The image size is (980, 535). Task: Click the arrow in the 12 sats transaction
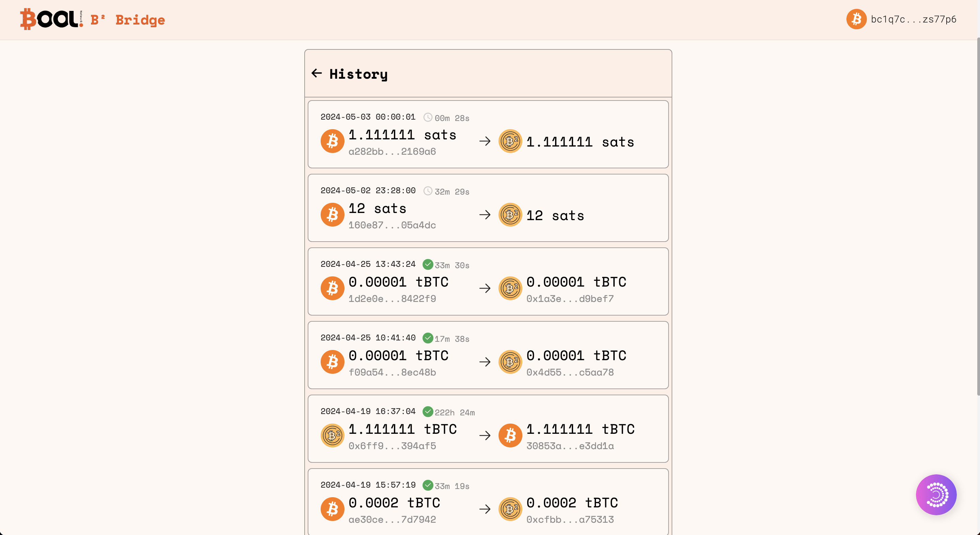(485, 215)
